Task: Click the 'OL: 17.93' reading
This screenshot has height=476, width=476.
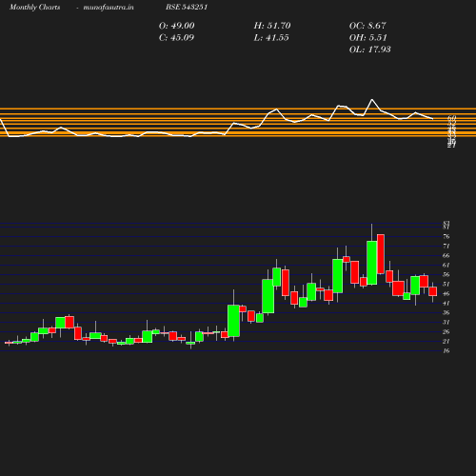Action: point(369,50)
